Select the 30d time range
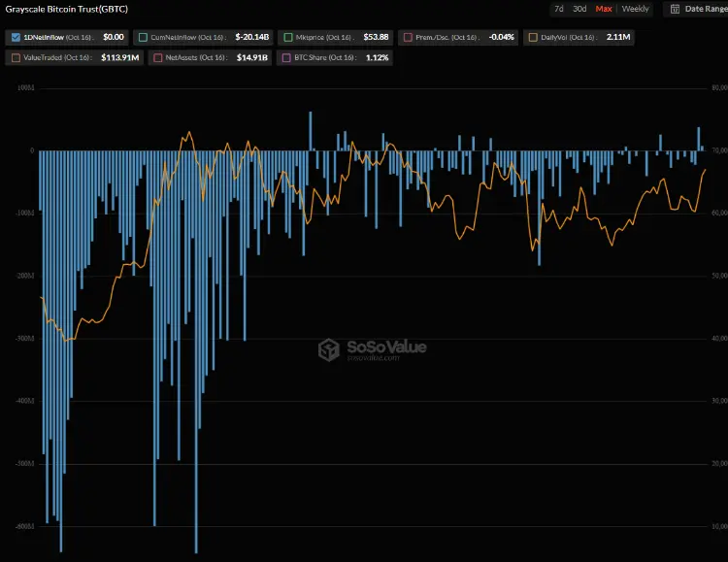Screen dimensions: 728x562 tap(579, 9)
